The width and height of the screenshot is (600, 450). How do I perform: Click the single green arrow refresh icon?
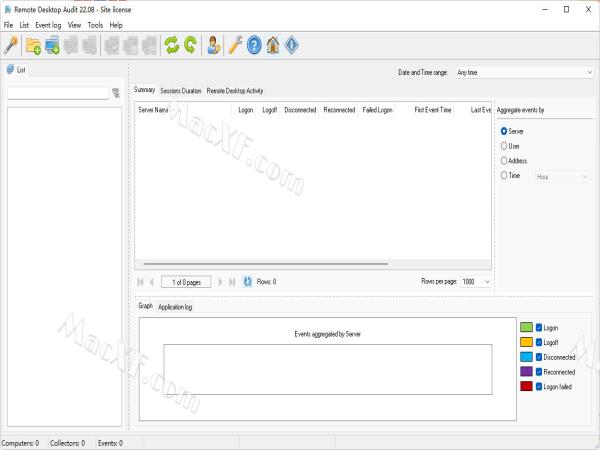[x=191, y=45]
